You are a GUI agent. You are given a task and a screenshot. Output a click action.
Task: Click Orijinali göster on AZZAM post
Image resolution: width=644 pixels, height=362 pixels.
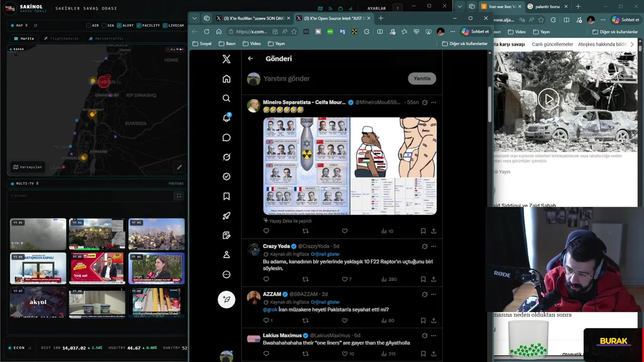325,302
